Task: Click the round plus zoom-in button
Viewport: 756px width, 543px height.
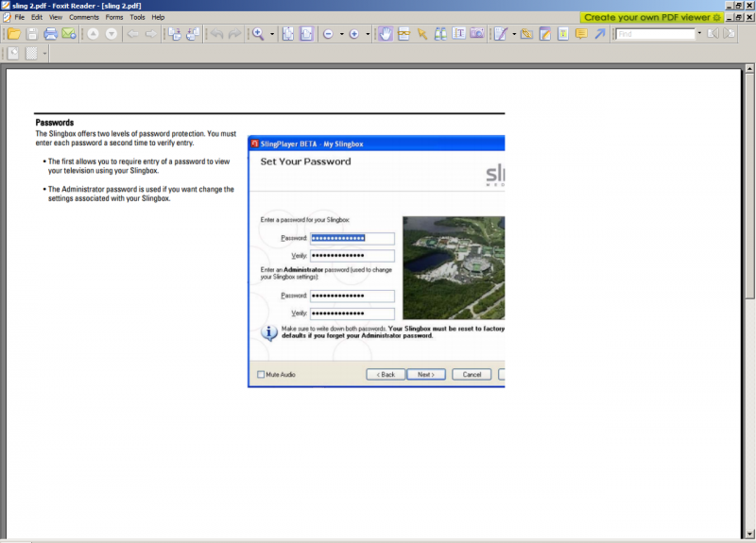Action: pyautogui.click(x=353, y=34)
